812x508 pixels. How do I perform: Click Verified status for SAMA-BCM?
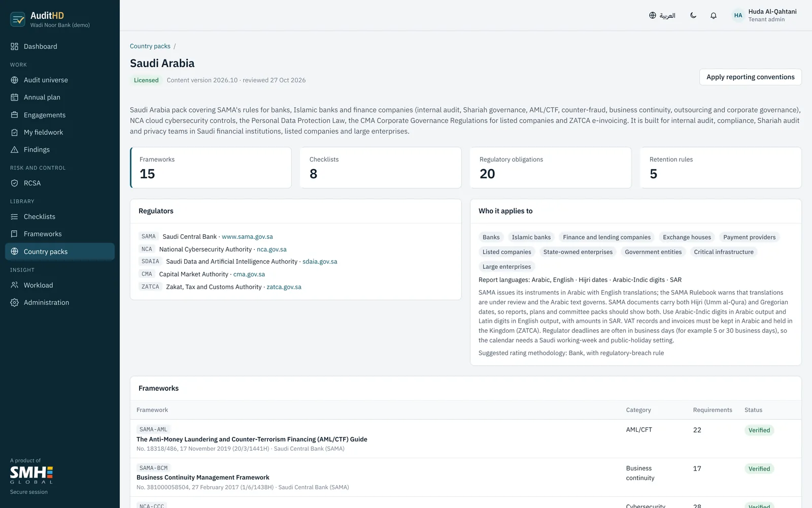[759, 469]
